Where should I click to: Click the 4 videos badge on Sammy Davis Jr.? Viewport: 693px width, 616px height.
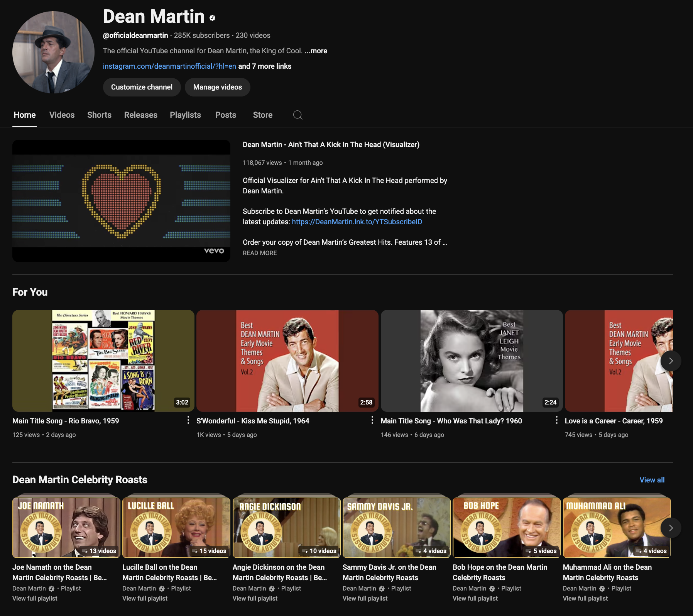[431, 551]
